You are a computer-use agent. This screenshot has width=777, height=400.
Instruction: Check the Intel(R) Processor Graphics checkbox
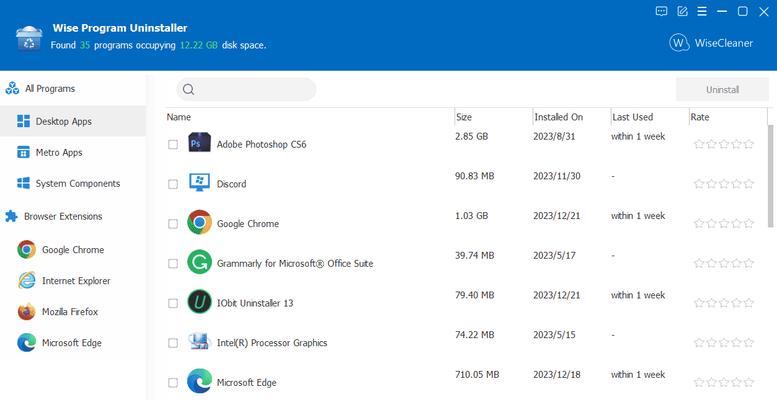coord(173,343)
